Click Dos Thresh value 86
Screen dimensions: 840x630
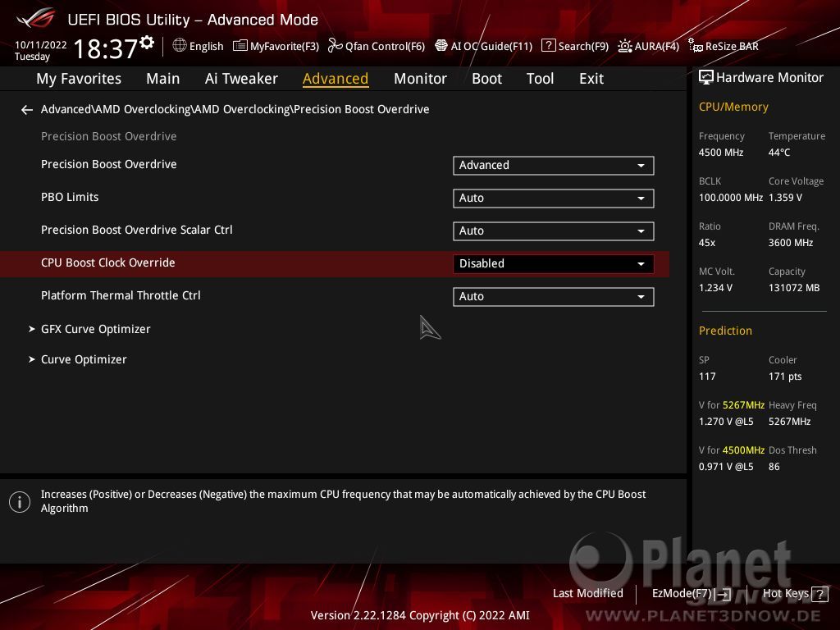pos(774,467)
